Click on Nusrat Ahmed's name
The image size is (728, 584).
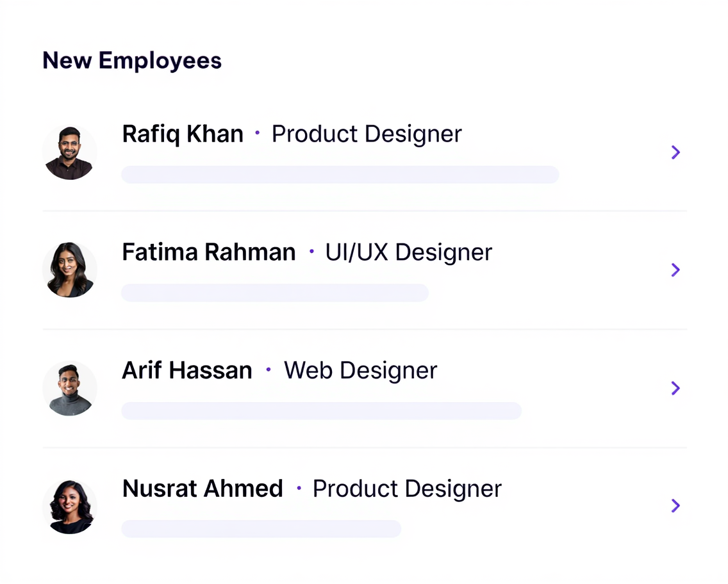203,489
